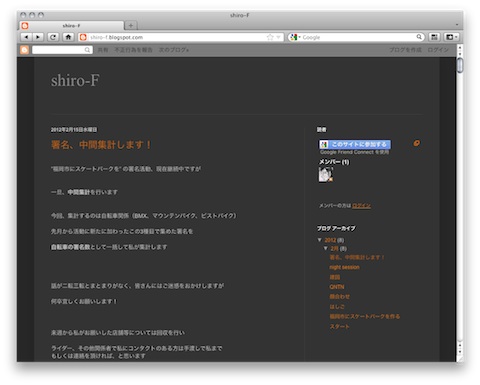
Task: Click the scroll-up arrow at the scrollbar top
Action: (460, 48)
